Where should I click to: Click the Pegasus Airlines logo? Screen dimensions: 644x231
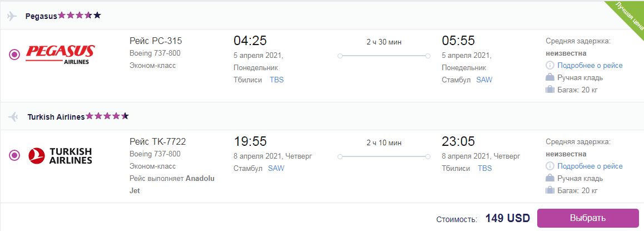click(61, 54)
